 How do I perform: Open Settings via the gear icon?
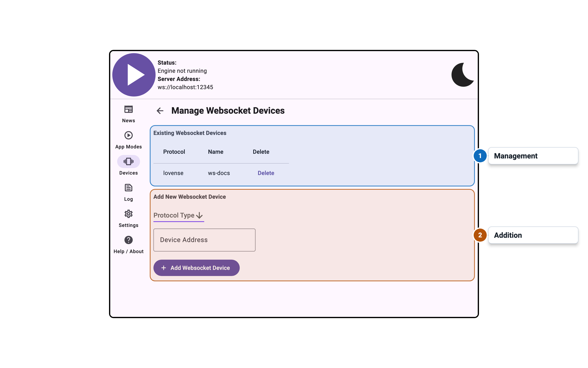(x=128, y=219)
